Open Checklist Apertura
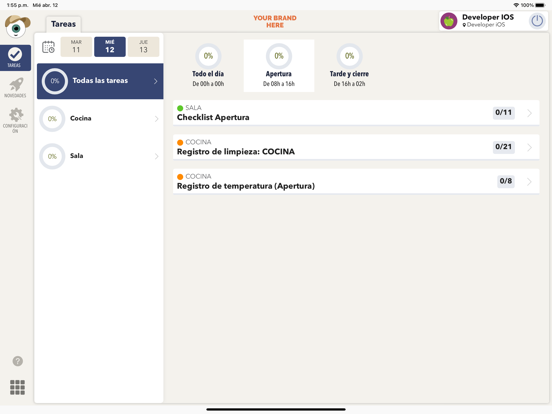This screenshot has width=552, height=414. pos(356,113)
